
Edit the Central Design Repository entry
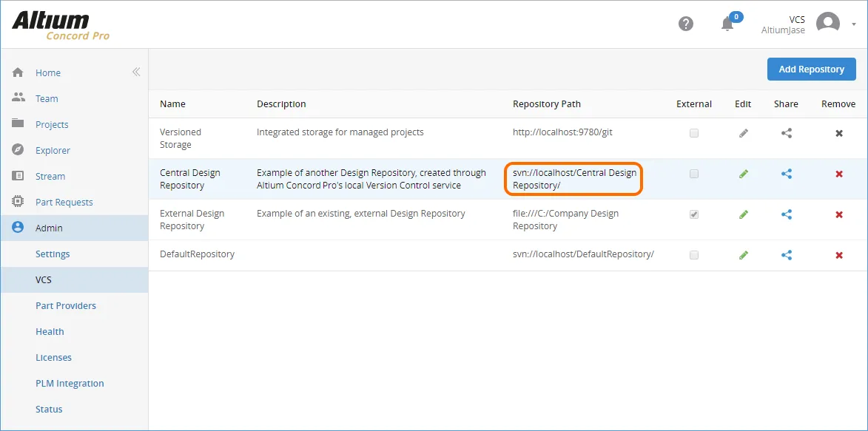(744, 174)
